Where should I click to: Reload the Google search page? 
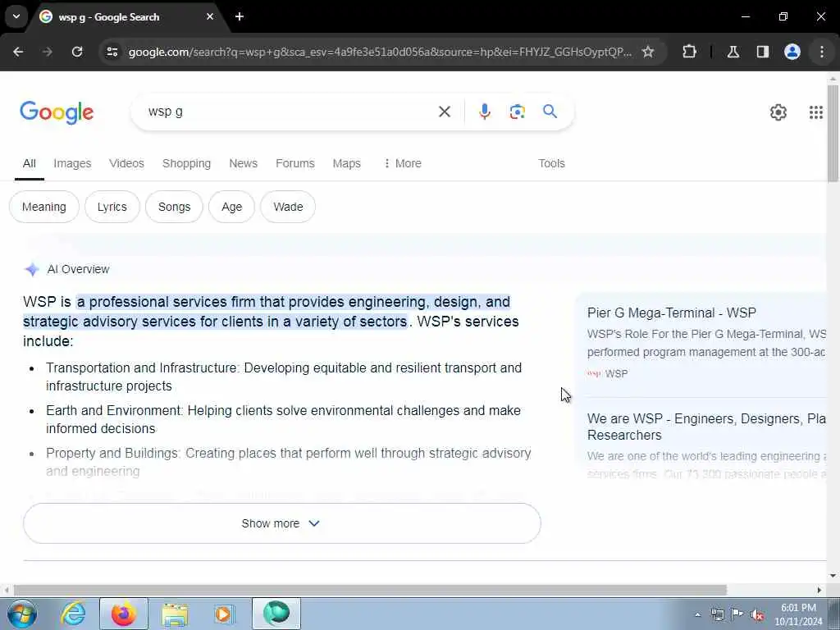point(77,52)
